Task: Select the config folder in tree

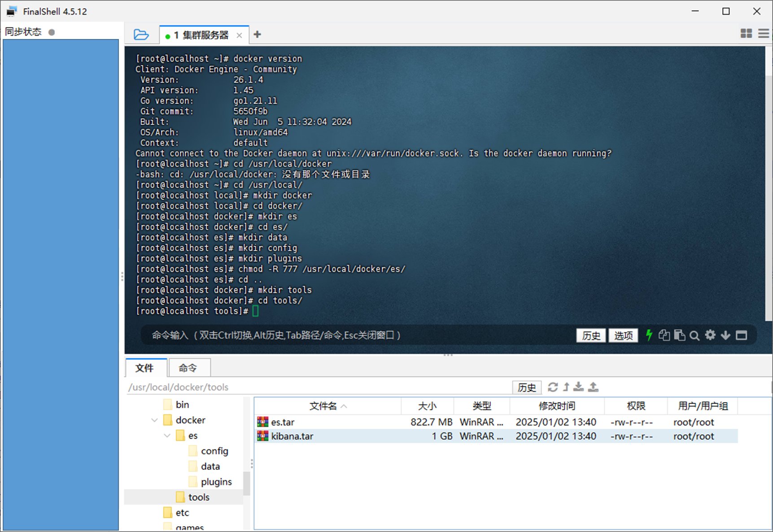Action: [x=214, y=451]
